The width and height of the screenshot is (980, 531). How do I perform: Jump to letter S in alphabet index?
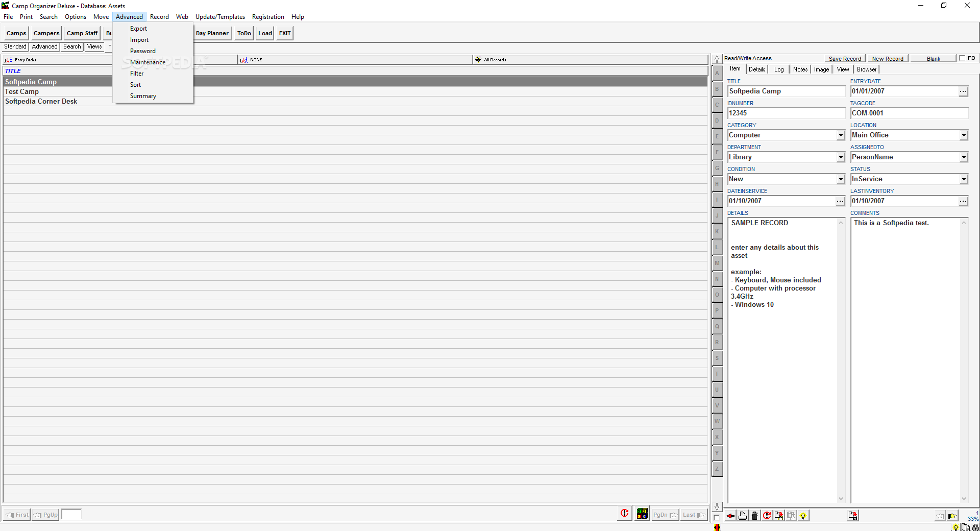pos(717,358)
